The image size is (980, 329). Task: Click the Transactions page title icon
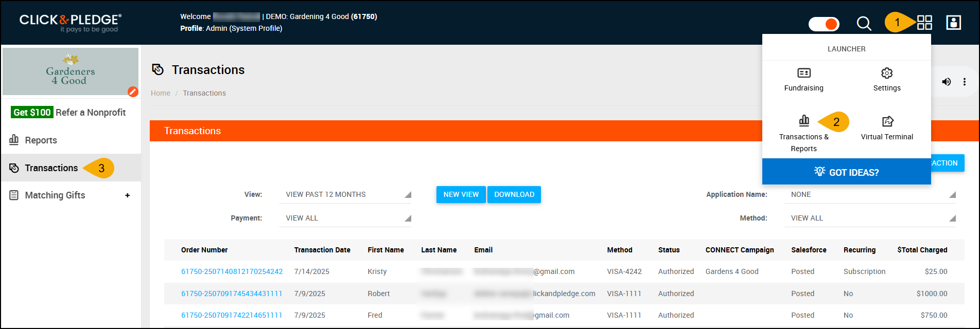[158, 69]
